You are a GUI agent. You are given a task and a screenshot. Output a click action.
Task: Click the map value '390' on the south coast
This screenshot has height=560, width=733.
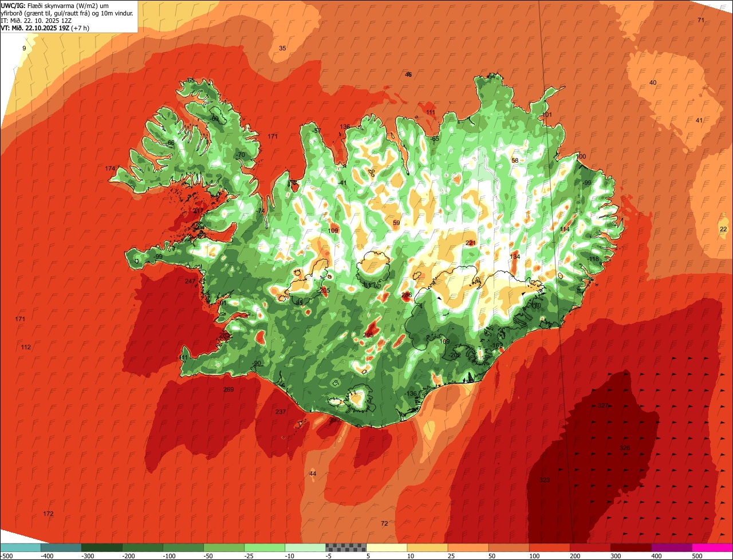tap(334, 420)
